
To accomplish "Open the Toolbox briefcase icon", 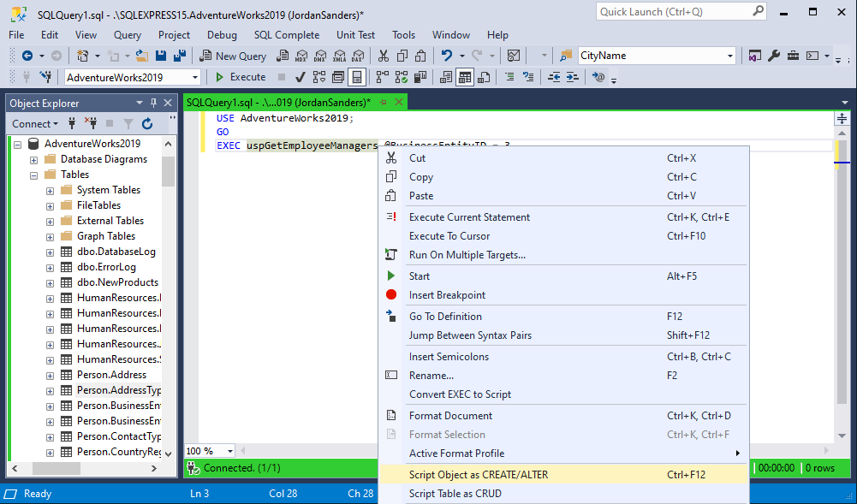I will click(x=793, y=56).
